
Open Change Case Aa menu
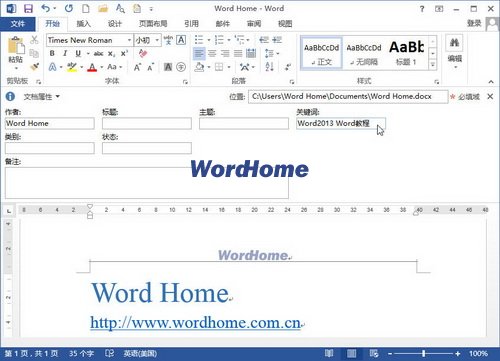(x=112, y=67)
